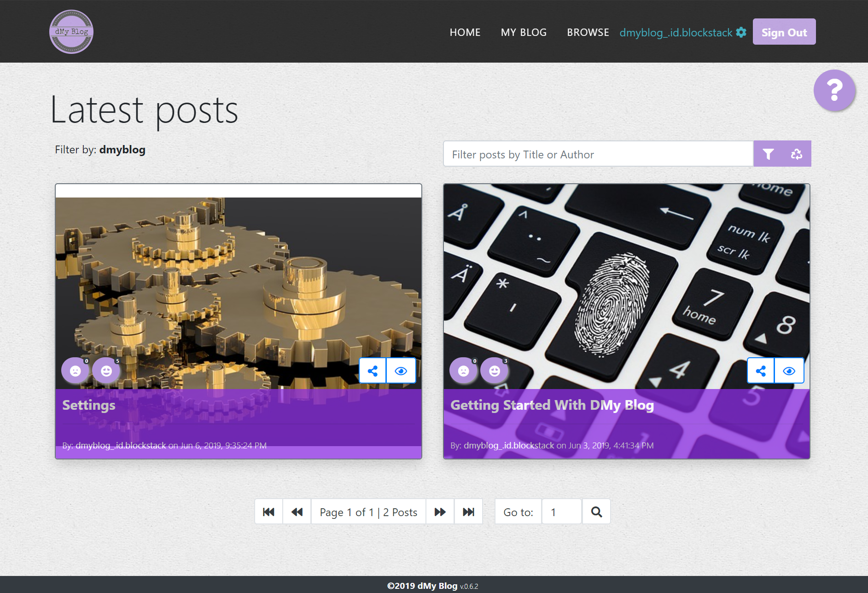
Task: Go to the last page
Action: [x=468, y=512]
